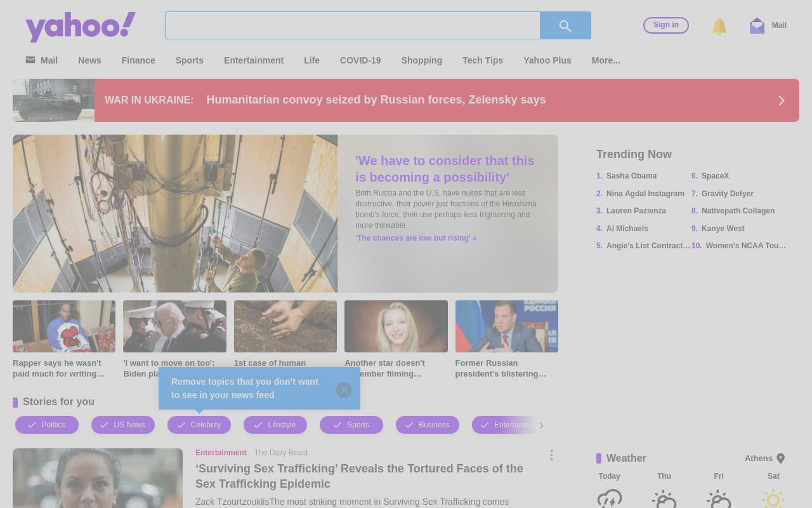812x508 pixels.
Task: Click 'The chances are low but rising' link
Action: [x=416, y=238]
